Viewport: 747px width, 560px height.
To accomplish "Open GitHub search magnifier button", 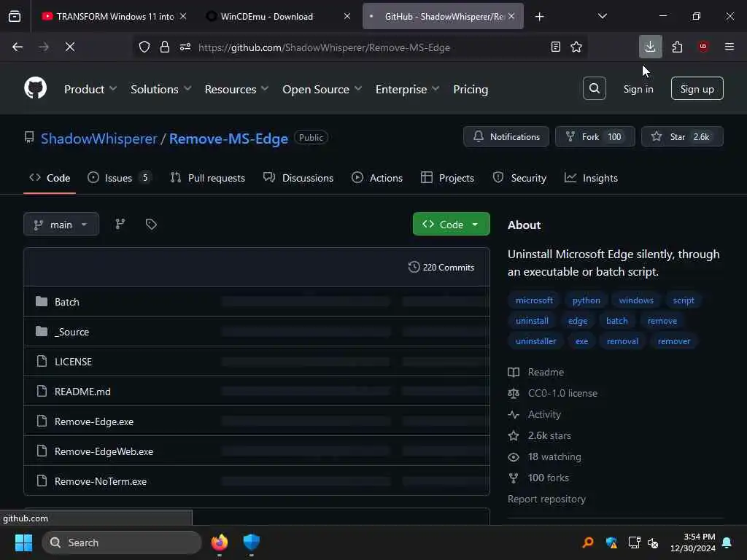I will (x=594, y=88).
